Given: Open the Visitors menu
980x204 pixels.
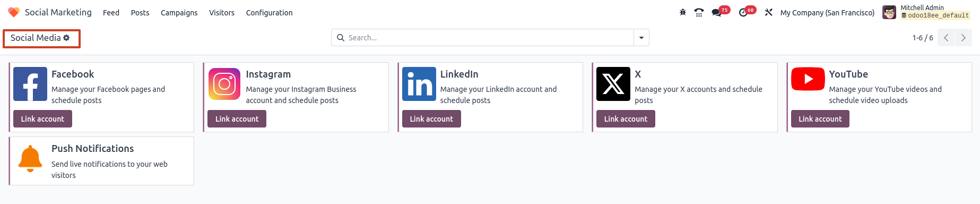Looking at the screenshot, I should (x=222, y=13).
